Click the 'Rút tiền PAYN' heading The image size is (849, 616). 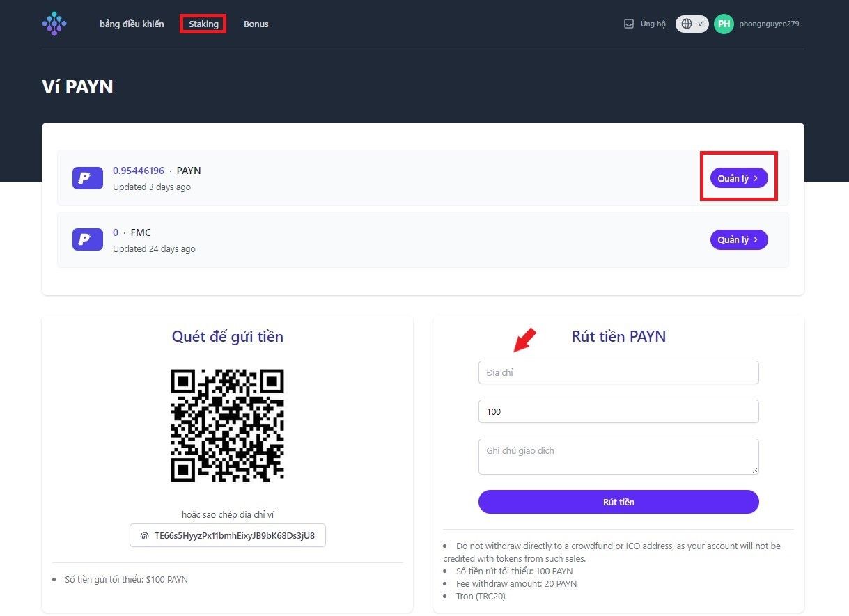(618, 337)
